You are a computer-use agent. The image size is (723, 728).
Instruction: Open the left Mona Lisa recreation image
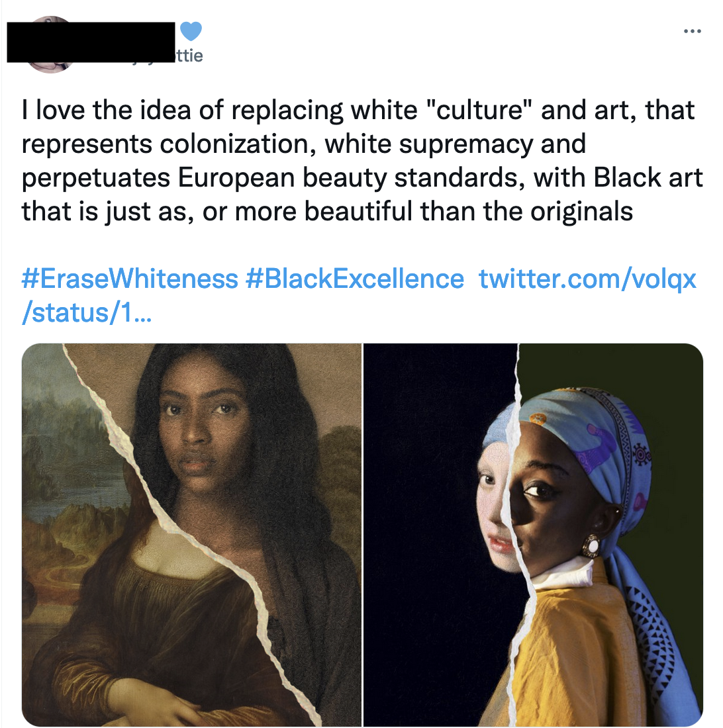point(192,535)
